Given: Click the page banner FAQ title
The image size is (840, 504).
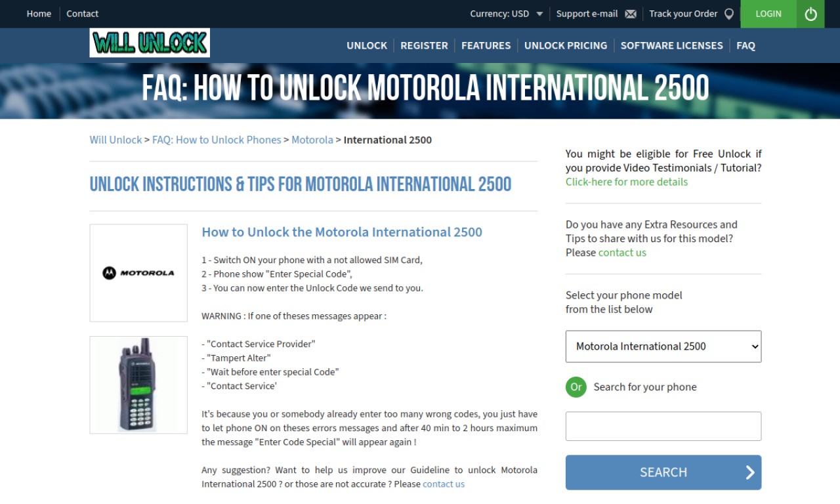Looking at the screenshot, I should [425, 87].
